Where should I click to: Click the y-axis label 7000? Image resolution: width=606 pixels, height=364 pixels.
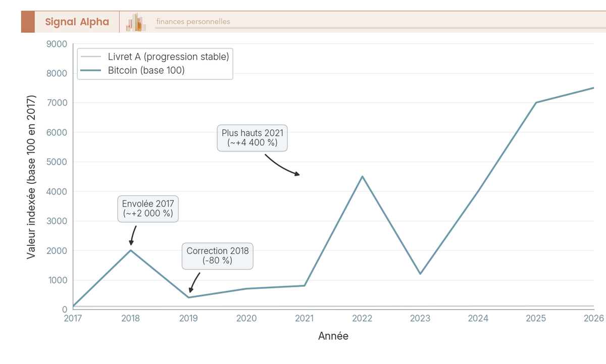tap(58, 103)
